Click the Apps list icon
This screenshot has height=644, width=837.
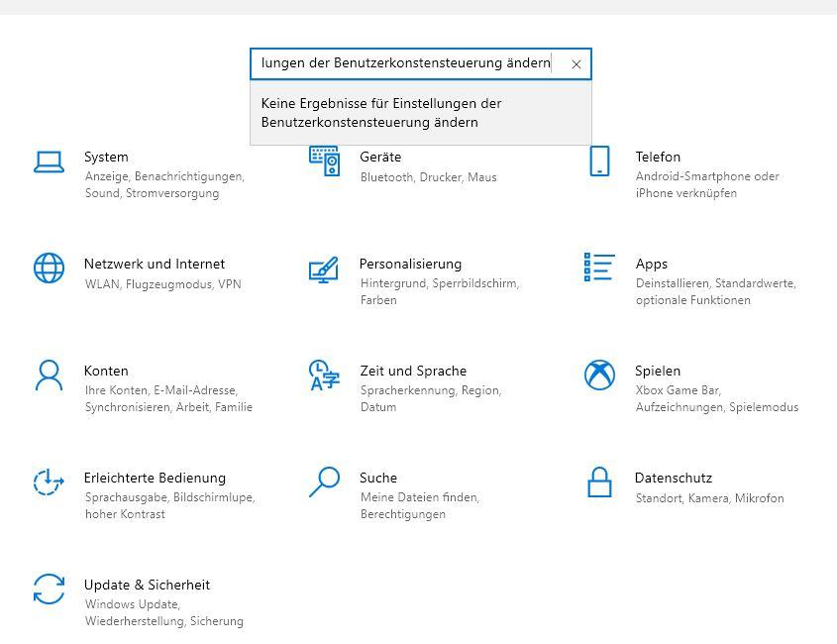[599, 267]
